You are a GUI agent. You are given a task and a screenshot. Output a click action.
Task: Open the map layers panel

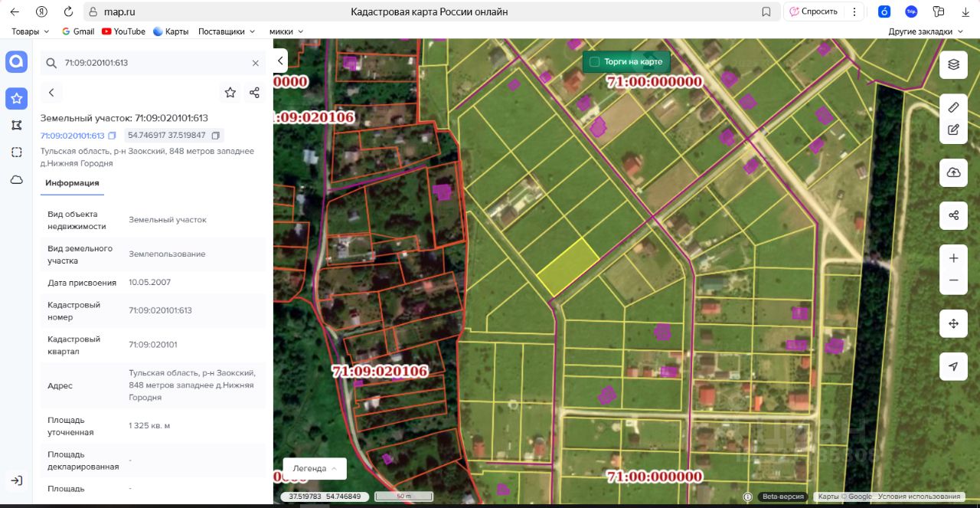click(953, 64)
